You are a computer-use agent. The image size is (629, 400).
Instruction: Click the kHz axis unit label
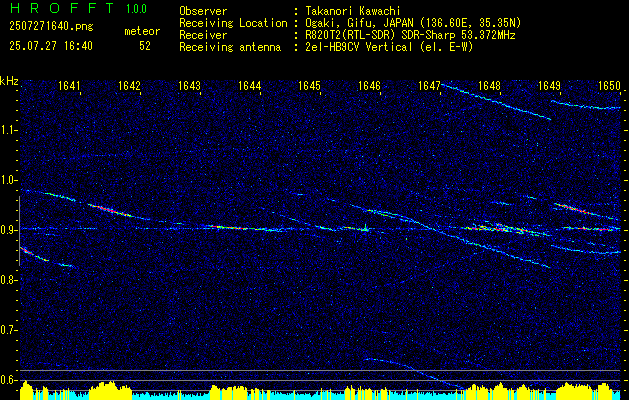(x=9, y=81)
